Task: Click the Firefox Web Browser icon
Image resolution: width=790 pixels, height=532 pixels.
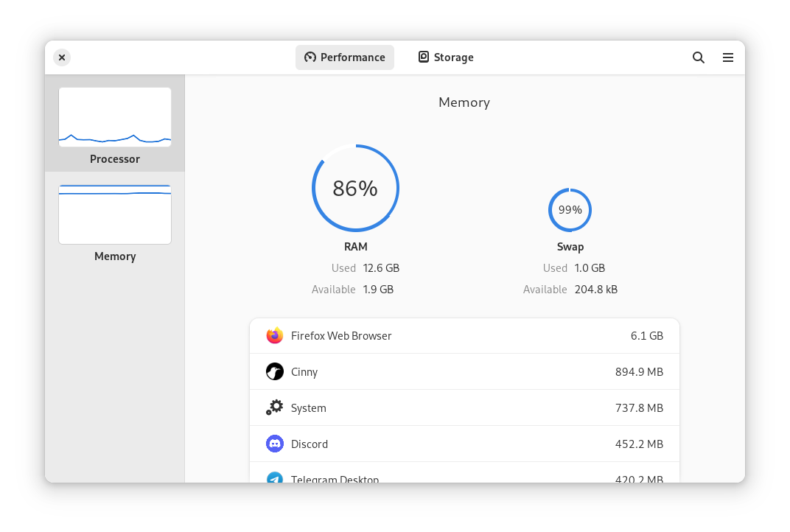Action: [275, 336]
